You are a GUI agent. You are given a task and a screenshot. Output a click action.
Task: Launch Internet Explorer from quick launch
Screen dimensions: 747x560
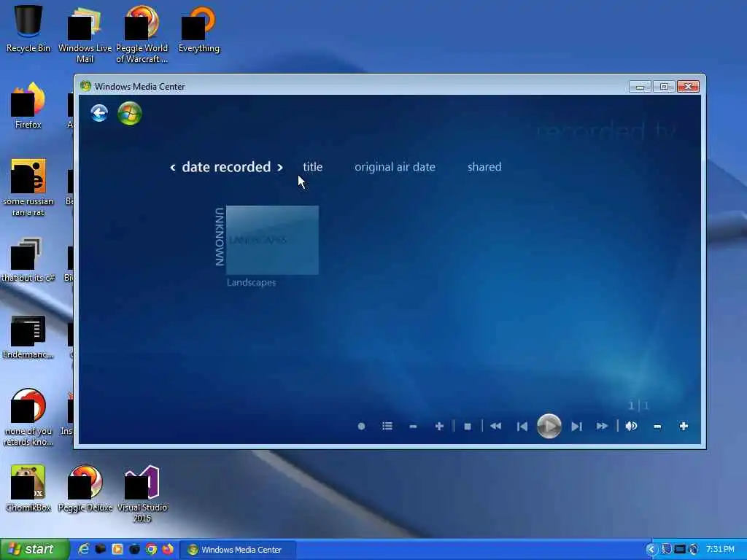84,550
